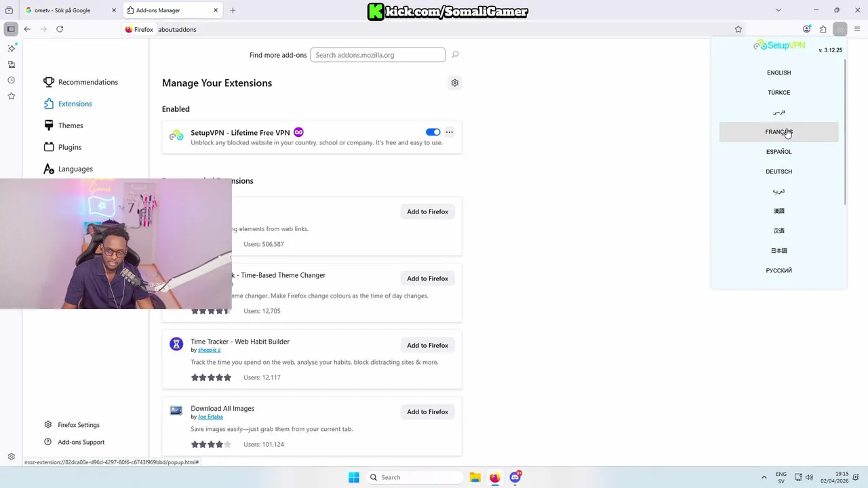Select the Add-ons Manager tab
868x488 pixels.
point(173,10)
